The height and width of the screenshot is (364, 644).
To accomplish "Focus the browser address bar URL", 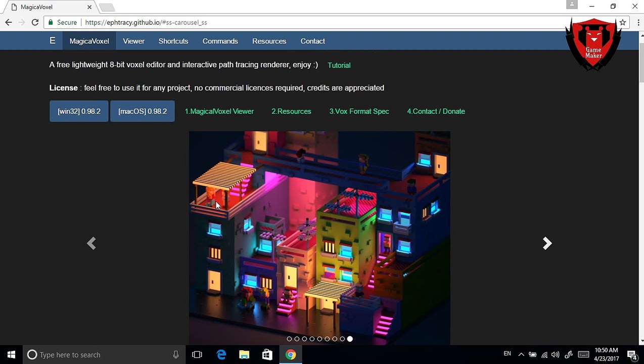I will pyautogui.click(x=146, y=22).
